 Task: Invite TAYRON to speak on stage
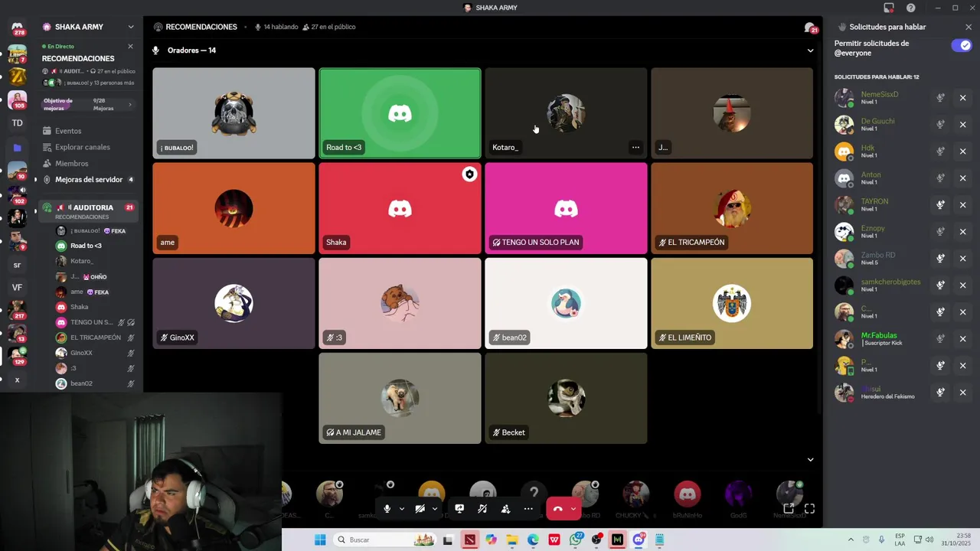940,205
